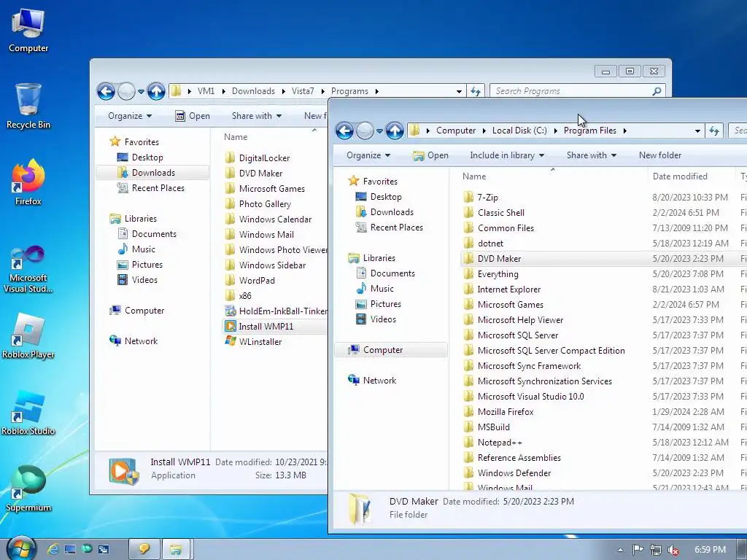
Task: Open the Recycle Bin desktop icon
Action: pos(28,106)
